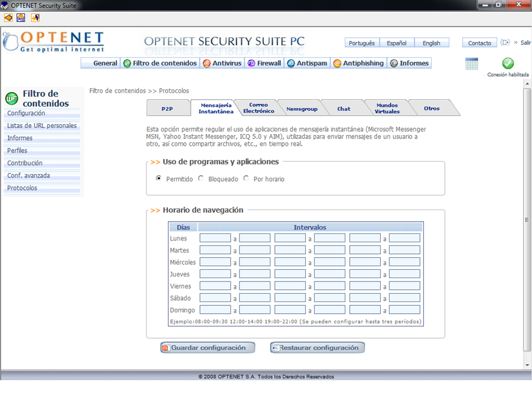
Task: Click the green WF Filtro de contenidos sidebar icon
Action: click(12, 99)
